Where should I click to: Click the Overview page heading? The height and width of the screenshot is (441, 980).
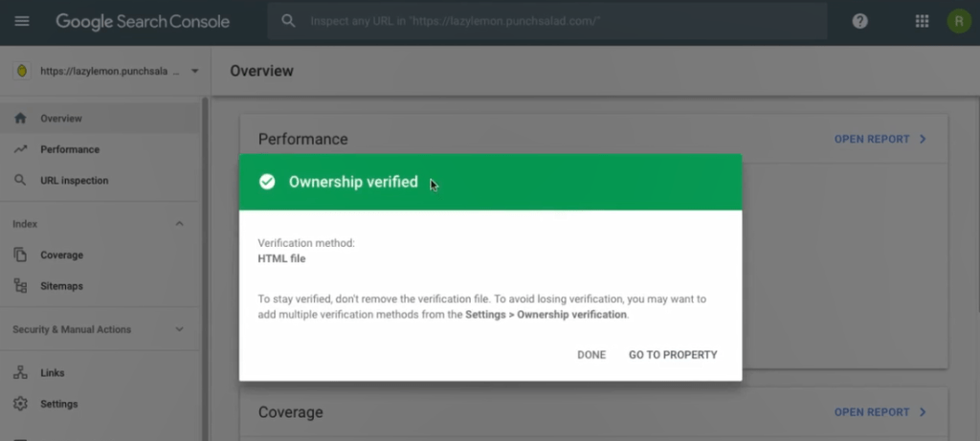(262, 71)
